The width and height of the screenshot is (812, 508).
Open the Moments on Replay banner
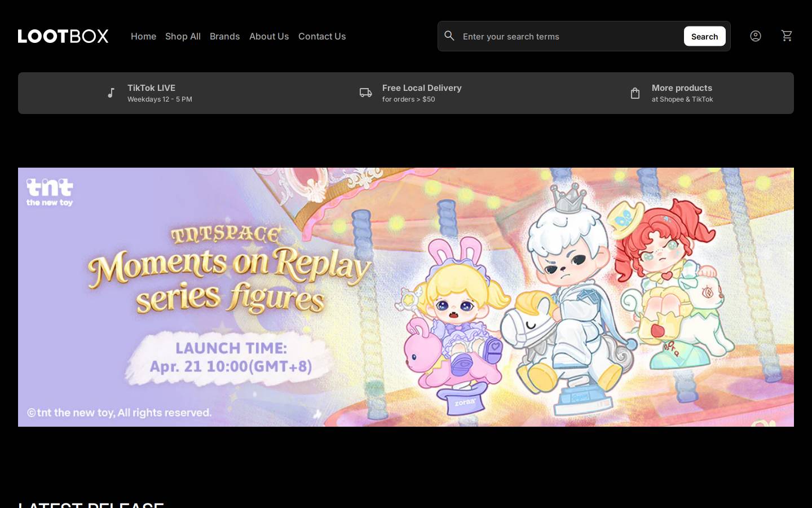406,297
